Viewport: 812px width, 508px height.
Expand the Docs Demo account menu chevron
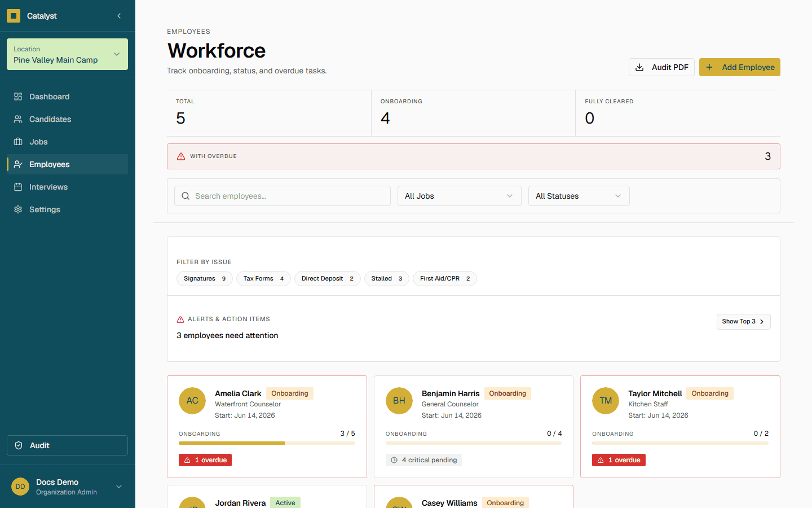(119, 487)
